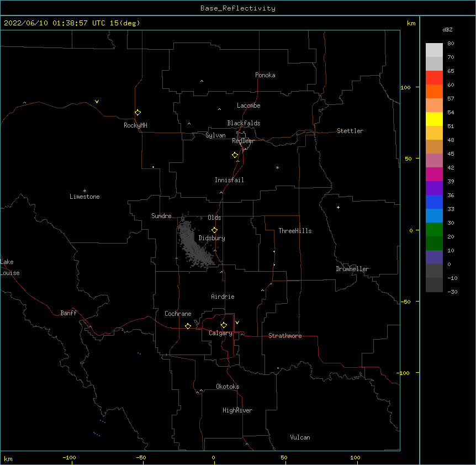Click the Lacombe city label
The image size is (476, 465).
248,105
